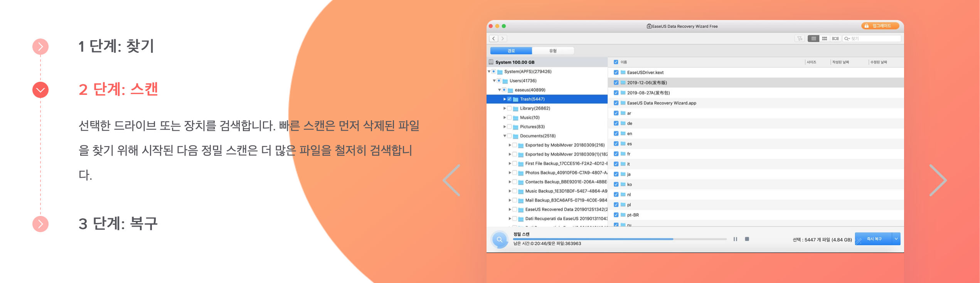The width and height of the screenshot is (980, 283).
Task: Uncheck the 'ar' folder checkbox
Action: click(x=616, y=113)
